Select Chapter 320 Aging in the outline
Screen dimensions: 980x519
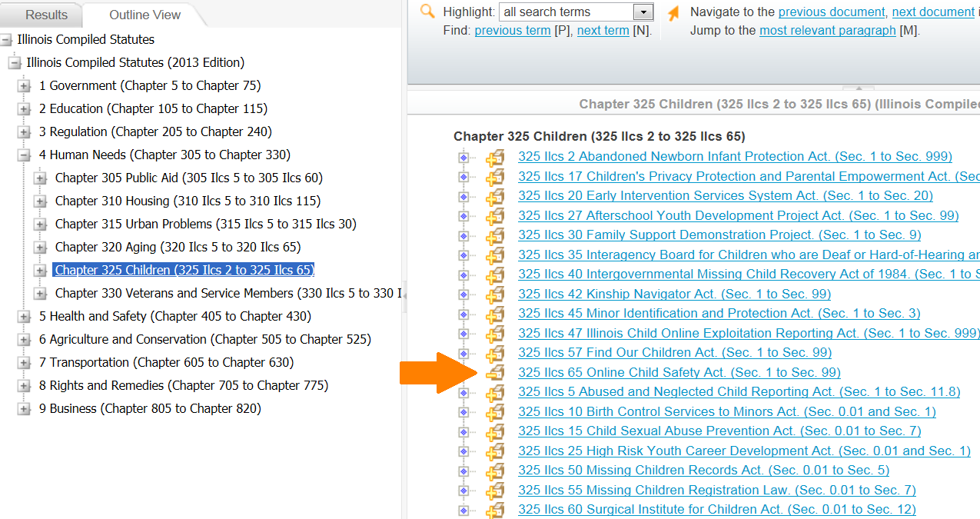[x=178, y=248]
